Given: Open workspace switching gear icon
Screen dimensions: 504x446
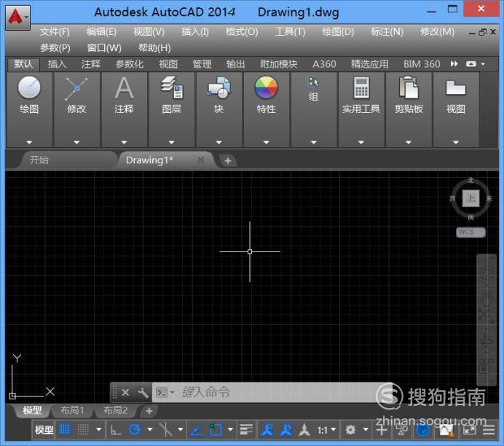Looking at the screenshot, I should (x=350, y=429).
